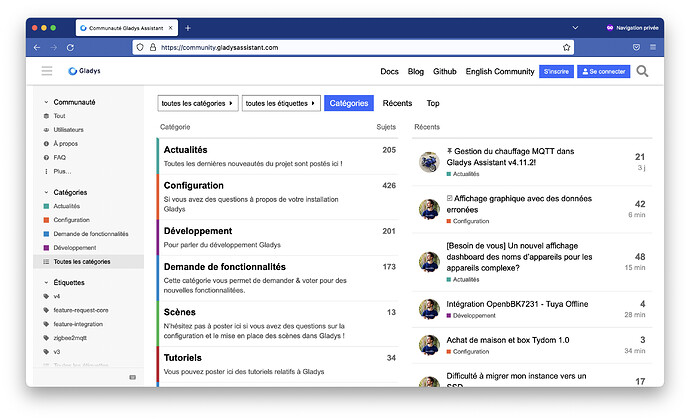Select the zigbee2mqtt tag in sidebar
This screenshot has width=690, height=420.
(x=71, y=338)
